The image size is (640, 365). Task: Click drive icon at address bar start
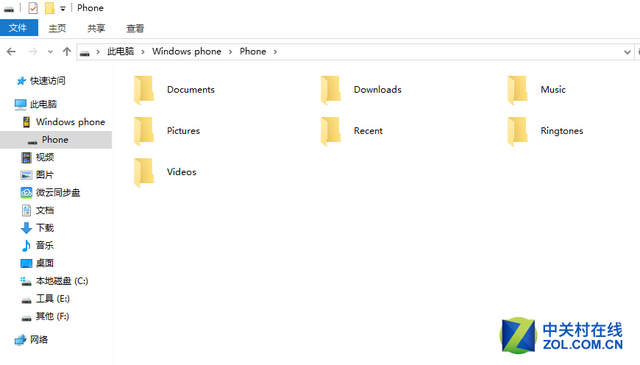point(84,53)
